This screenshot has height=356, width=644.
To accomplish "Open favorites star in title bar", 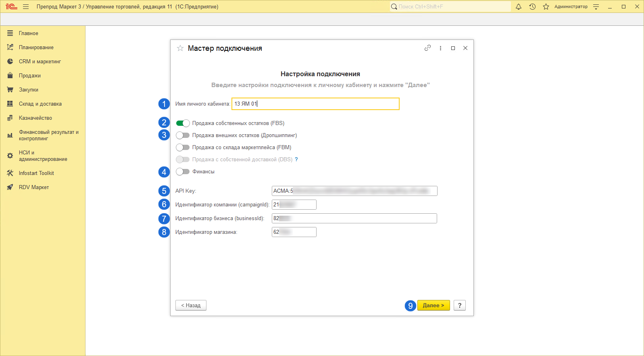I will tap(546, 6).
